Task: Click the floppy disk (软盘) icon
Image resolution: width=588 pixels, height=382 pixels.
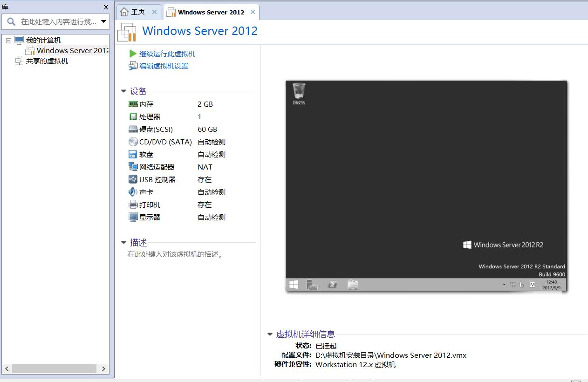Action: coord(133,154)
